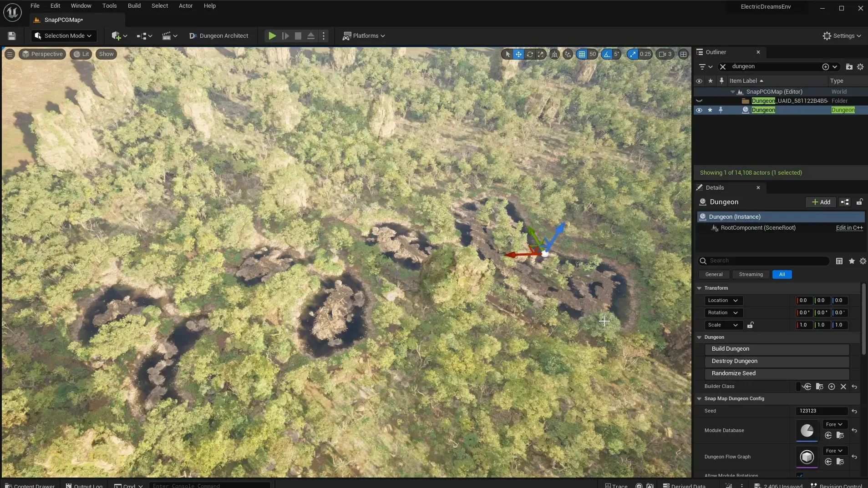Image resolution: width=868 pixels, height=488 pixels.
Task: Lock the Details panel with padlock icon
Action: coord(859,202)
